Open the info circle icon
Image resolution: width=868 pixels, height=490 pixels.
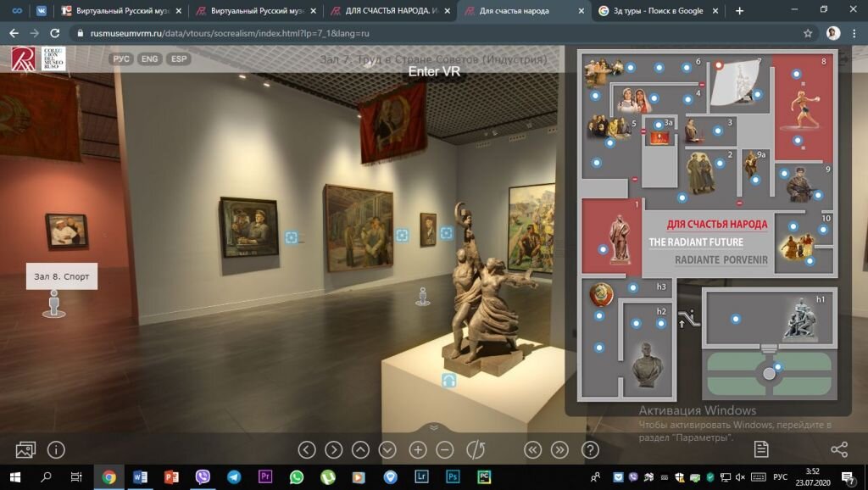(56, 449)
